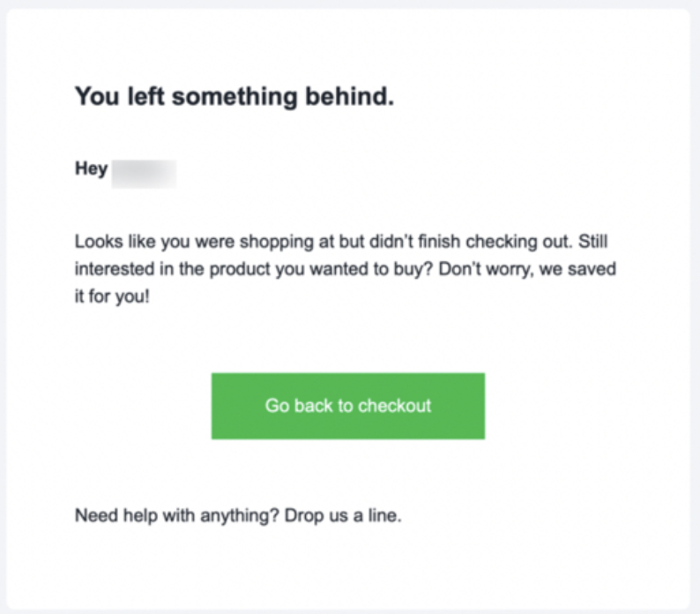Click the You left something behind heading
This screenshot has width=700, height=614.
click(x=235, y=96)
